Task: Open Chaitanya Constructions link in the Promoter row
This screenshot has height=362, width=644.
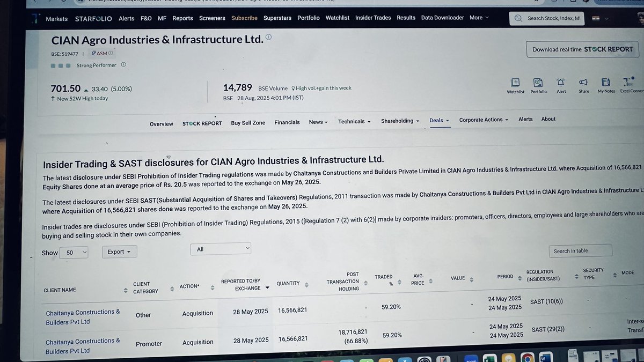Action: pyautogui.click(x=83, y=346)
